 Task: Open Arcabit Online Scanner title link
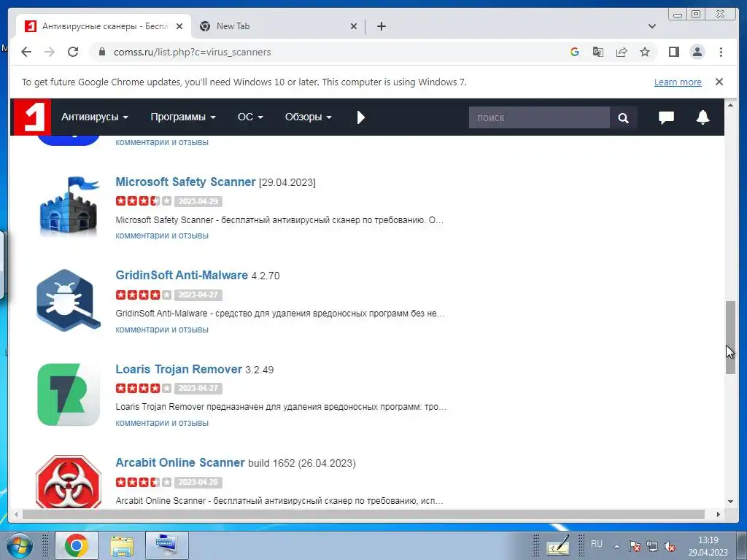point(180,462)
